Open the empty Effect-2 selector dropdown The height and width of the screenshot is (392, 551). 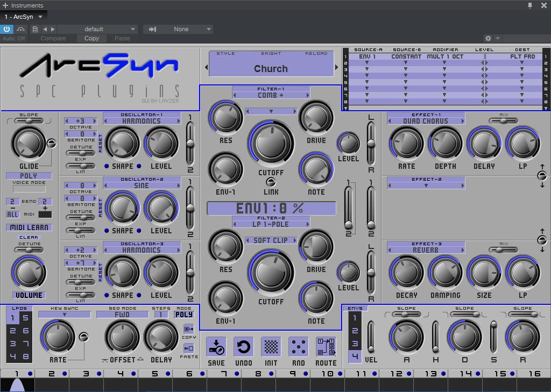tap(426, 186)
